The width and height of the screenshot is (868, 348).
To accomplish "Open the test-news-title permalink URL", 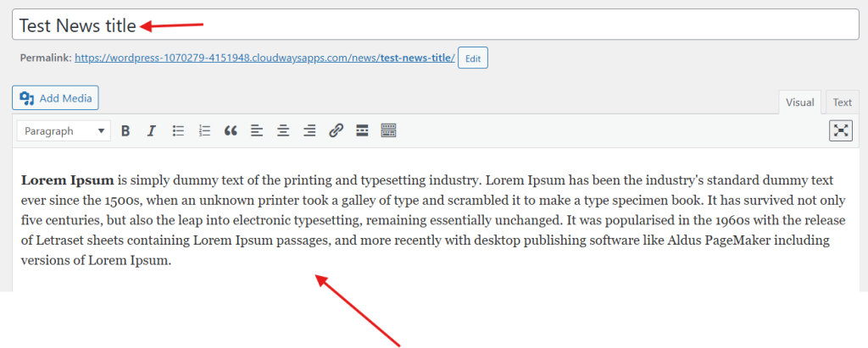I will 264,58.
